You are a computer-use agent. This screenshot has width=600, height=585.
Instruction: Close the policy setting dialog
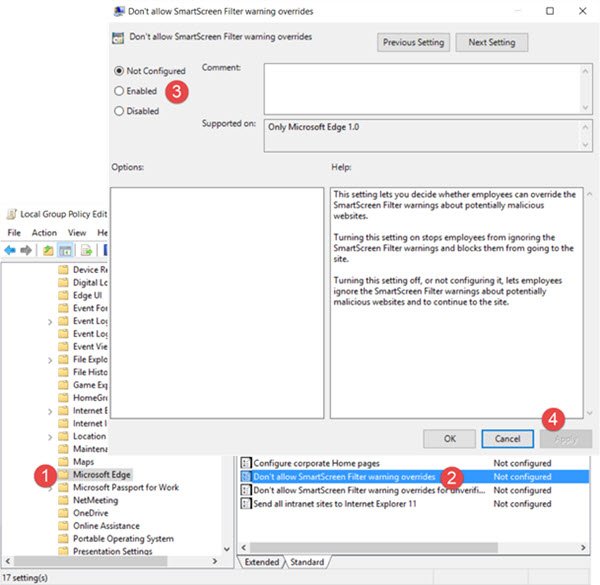click(582, 11)
